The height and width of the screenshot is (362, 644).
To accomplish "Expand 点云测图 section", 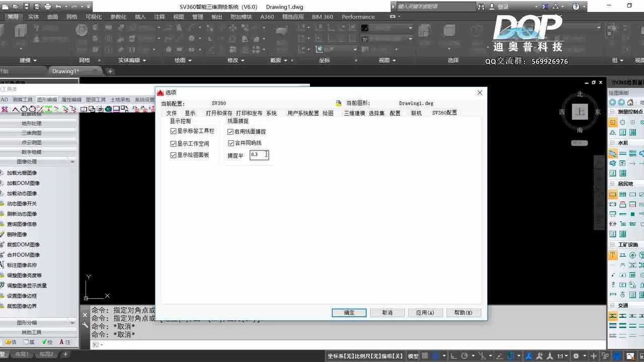I will coord(38,143).
